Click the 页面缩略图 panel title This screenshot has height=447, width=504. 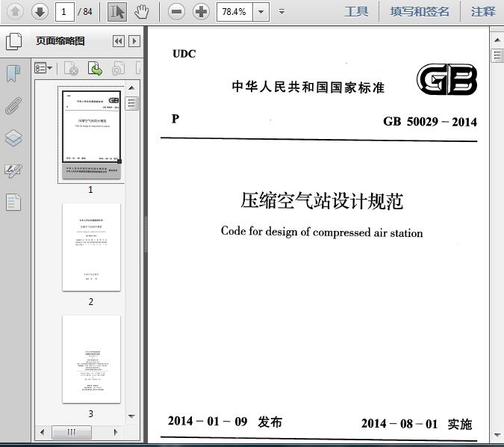tap(60, 41)
